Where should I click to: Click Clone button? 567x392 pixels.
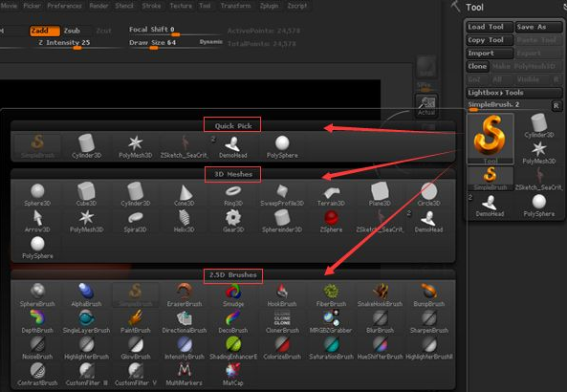point(477,66)
